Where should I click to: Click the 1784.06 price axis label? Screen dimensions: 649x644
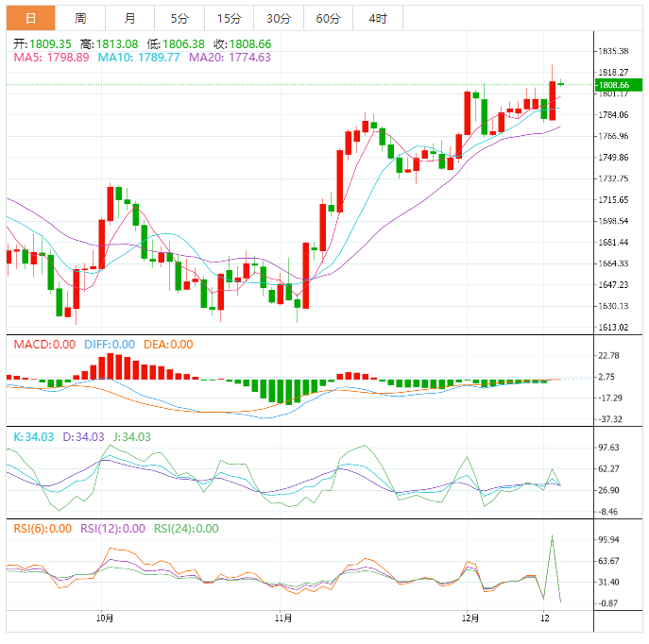[613, 114]
